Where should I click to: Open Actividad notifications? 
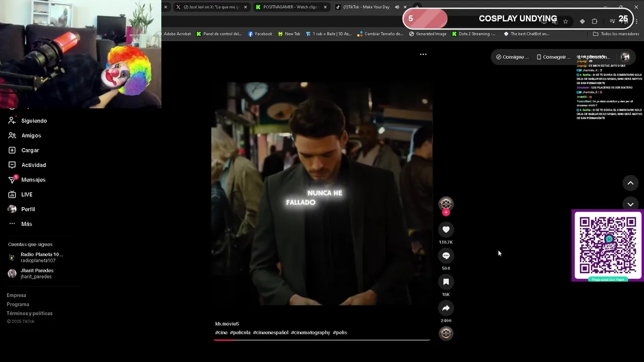[x=27, y=165]
